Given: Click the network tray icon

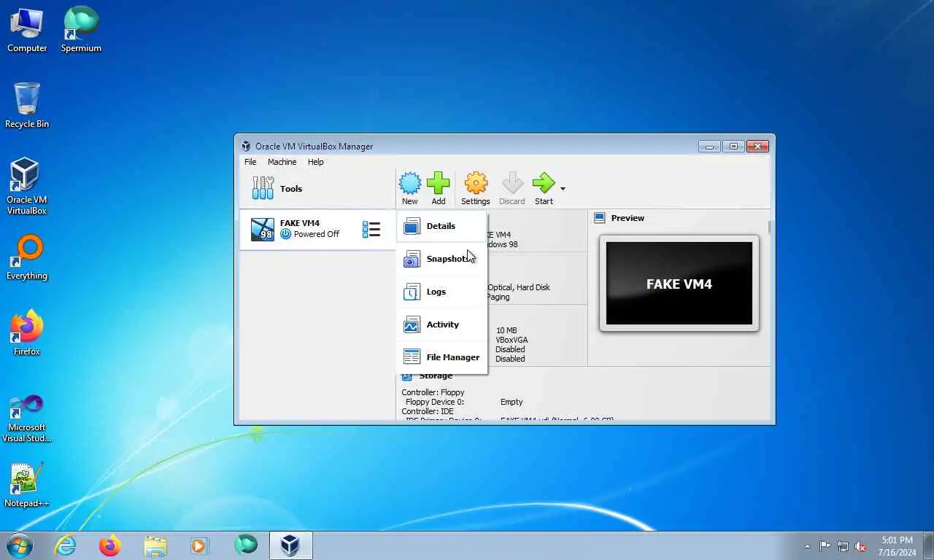Looking at the screenshot, I should pos(843,546).
